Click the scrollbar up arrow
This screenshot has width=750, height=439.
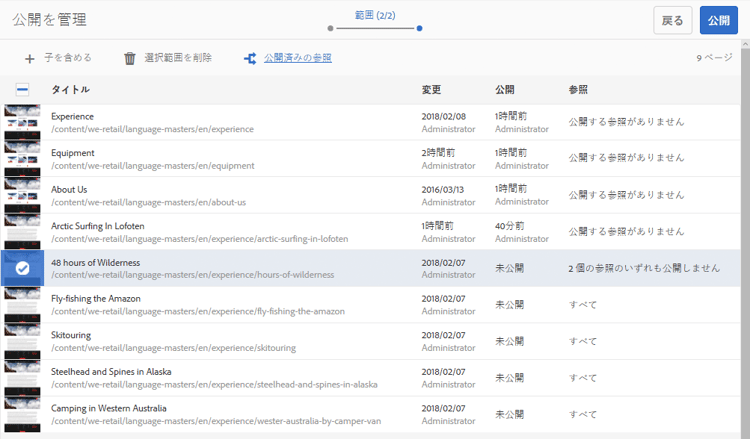coord(745,44)
